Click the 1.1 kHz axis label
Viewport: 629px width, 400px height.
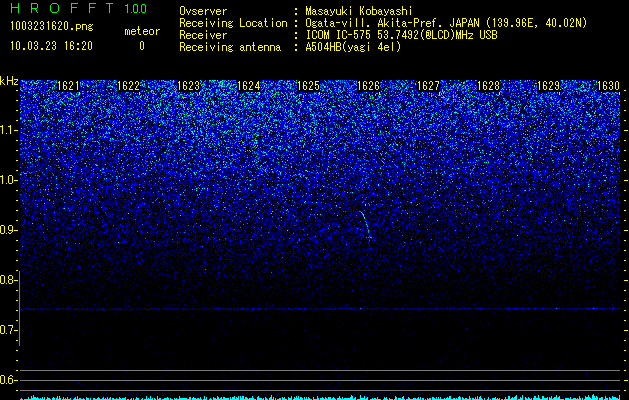click(x=8, y=130)
